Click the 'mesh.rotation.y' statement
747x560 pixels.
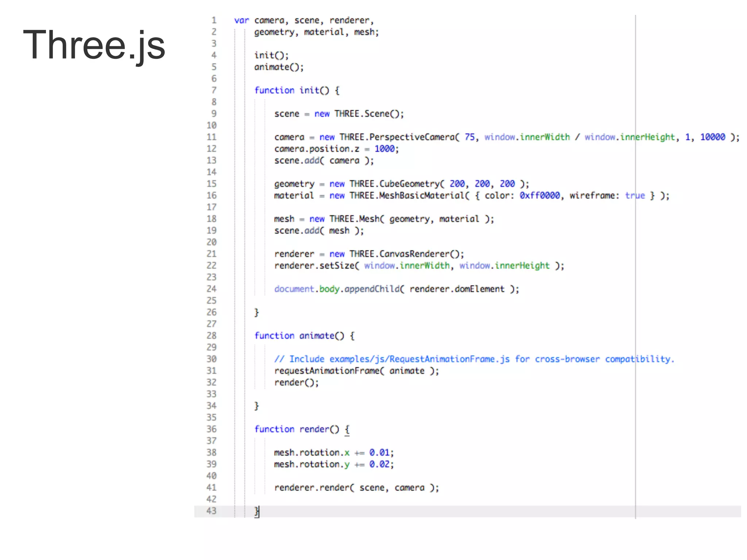point(333,464)
